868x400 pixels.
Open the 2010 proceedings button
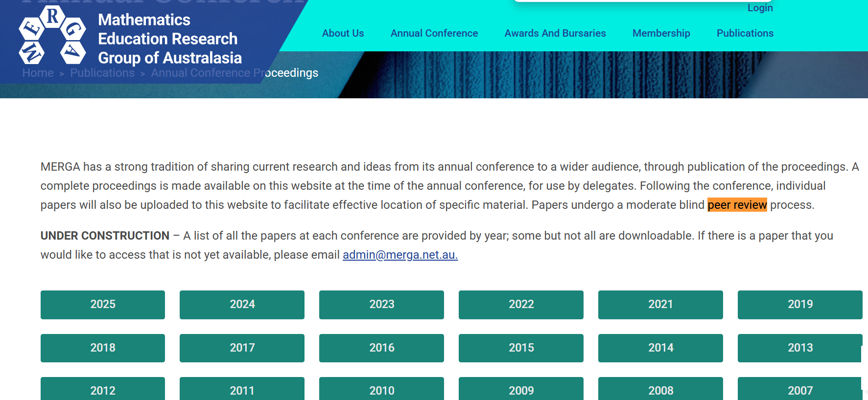pyautogui.click(x=381, y=389)
